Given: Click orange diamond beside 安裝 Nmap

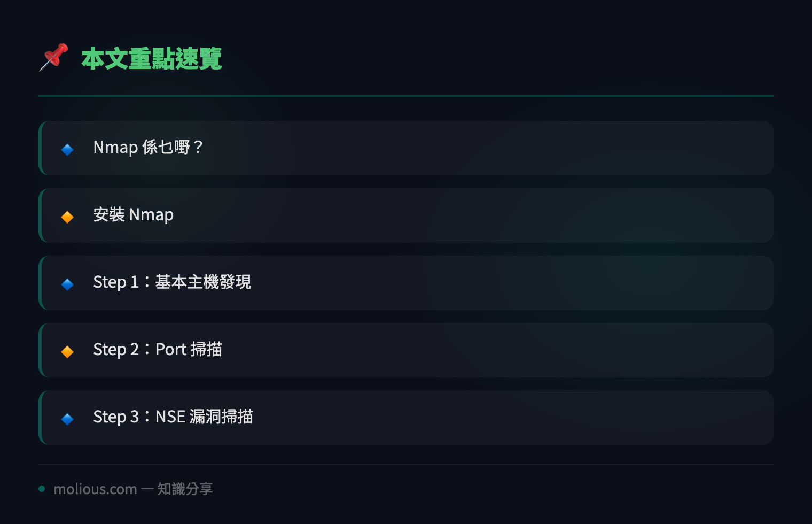Looking at the screenshot, I should tap(67, 217).
